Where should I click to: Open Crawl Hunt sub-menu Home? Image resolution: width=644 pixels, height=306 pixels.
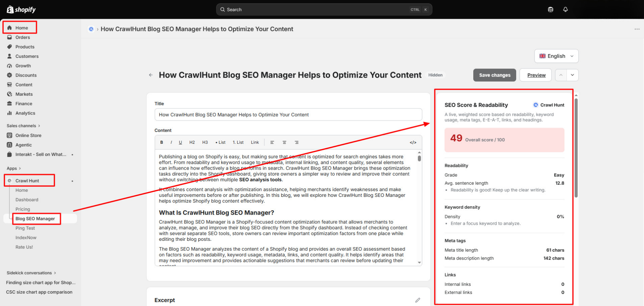click(21, 190)
